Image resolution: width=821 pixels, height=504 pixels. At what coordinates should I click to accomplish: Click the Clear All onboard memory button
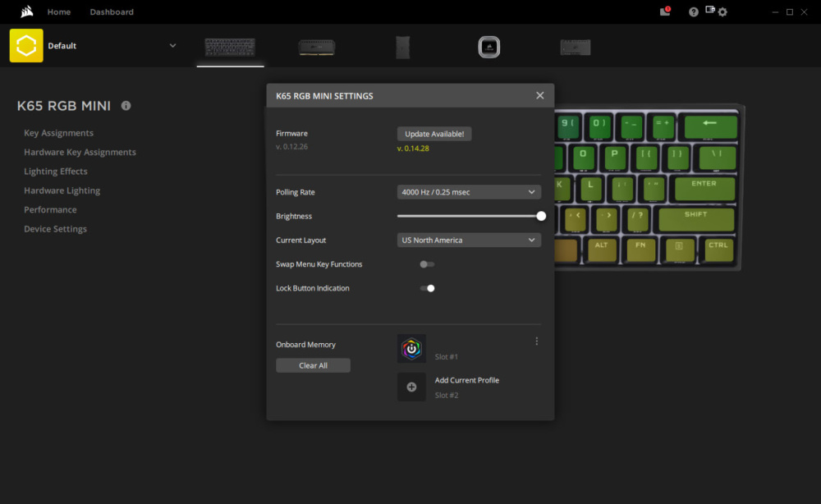tap(313, 365)
